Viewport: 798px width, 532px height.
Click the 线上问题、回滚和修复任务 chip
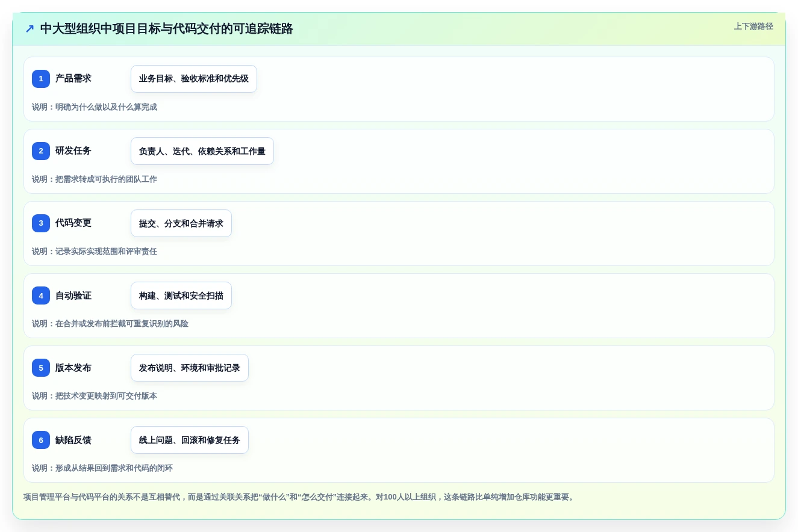[x=190, y=440]
